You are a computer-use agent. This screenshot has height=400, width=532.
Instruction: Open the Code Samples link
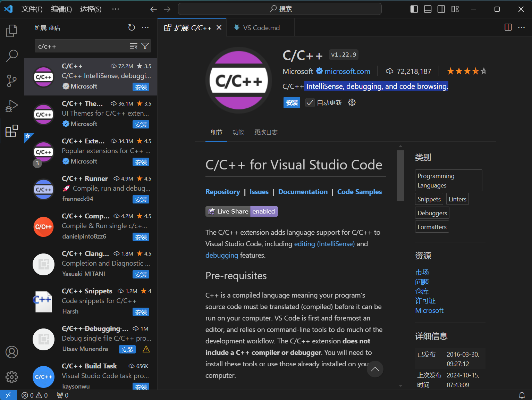[x=360, y=192]
